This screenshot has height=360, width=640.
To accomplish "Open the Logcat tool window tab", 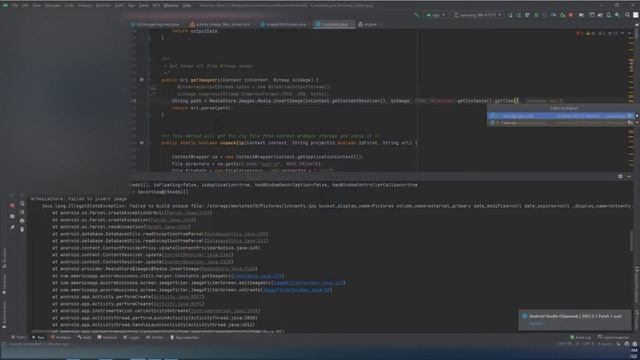I will pos(131,338).
